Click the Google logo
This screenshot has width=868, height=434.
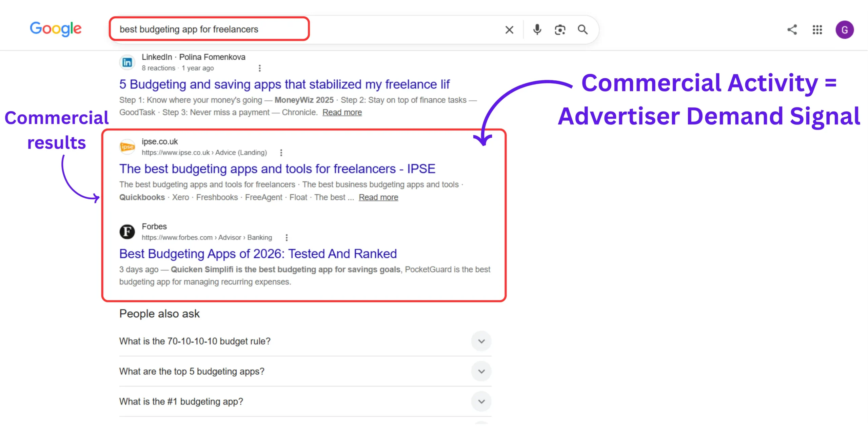[x=56, y=29]
